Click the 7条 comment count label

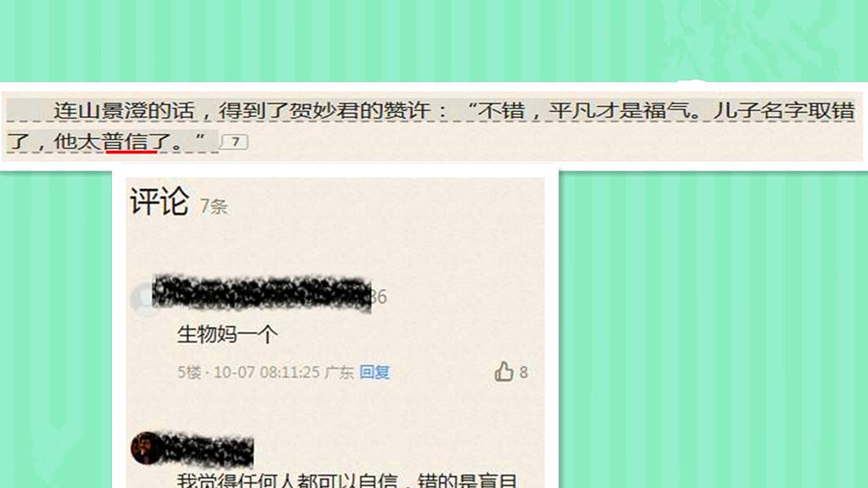click(214, 207)
